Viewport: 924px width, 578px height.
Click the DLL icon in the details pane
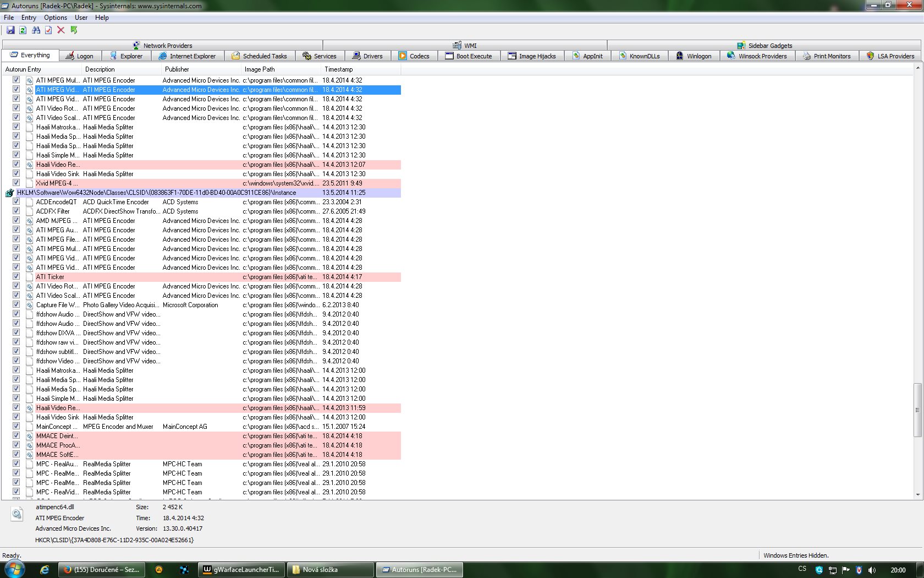click(17, 514)
